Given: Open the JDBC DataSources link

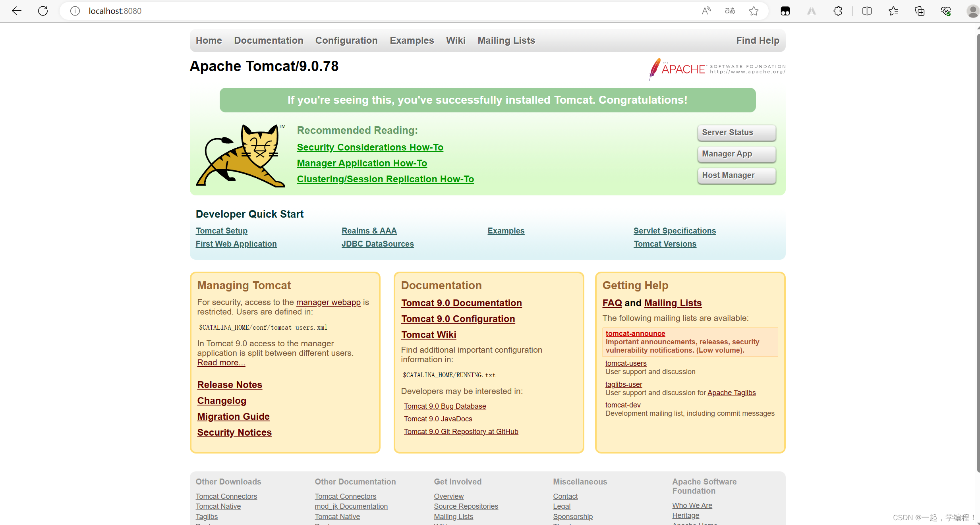Looking at the screenshot, I should click(377, 244).
